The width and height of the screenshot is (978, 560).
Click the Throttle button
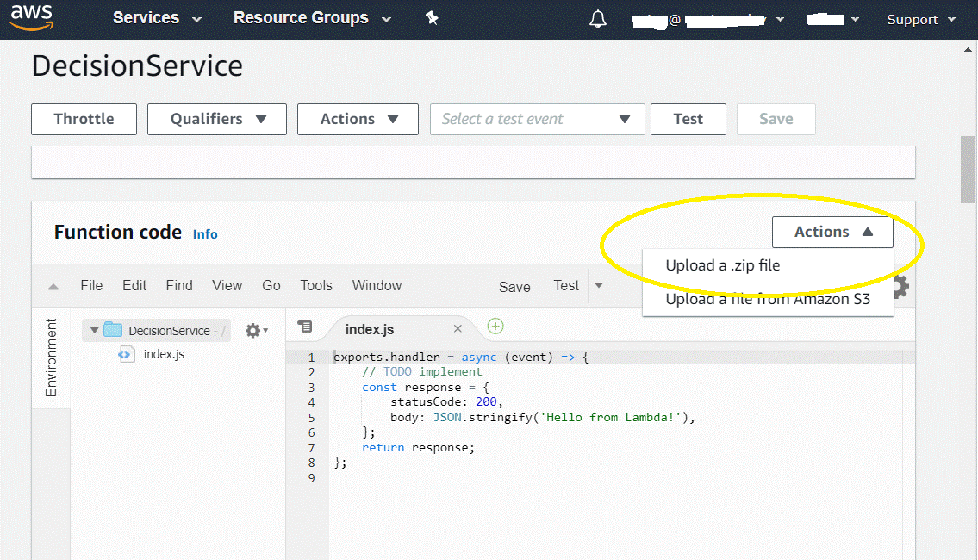point(84,119)
